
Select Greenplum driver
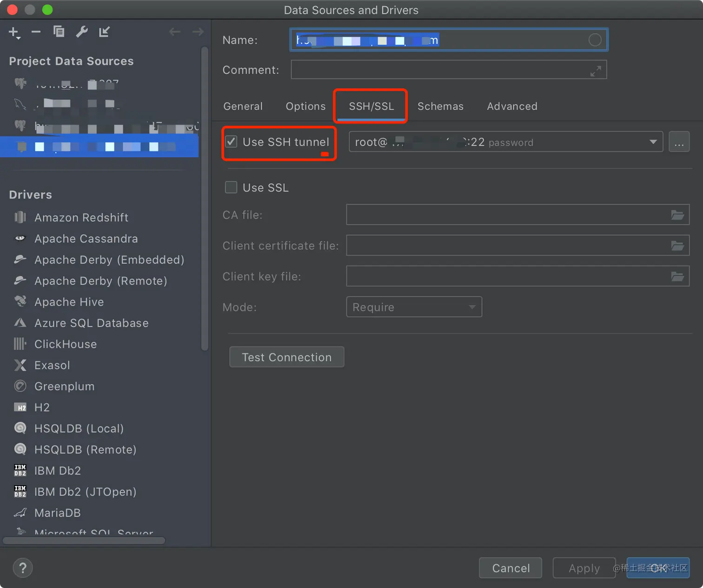[64, 386]
